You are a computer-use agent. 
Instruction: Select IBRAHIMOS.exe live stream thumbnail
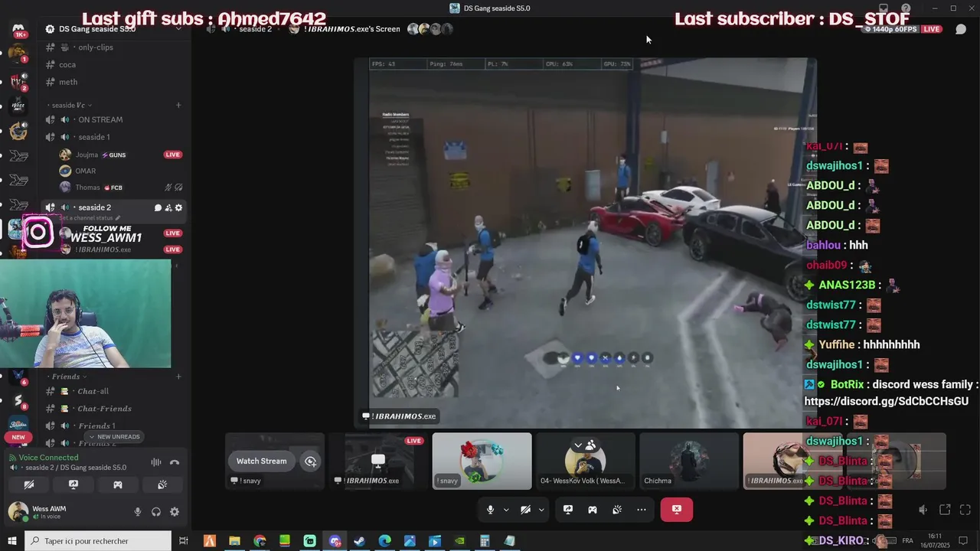[378, 461]
